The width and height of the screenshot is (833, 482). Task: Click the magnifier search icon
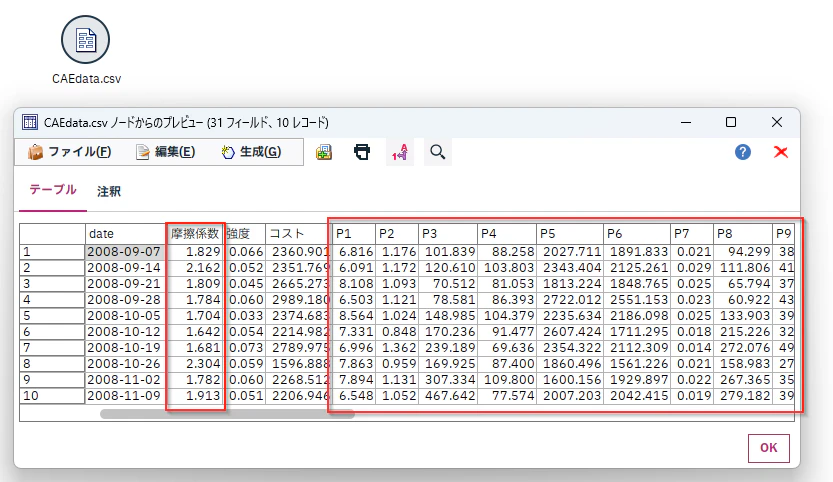pos(438,153)
